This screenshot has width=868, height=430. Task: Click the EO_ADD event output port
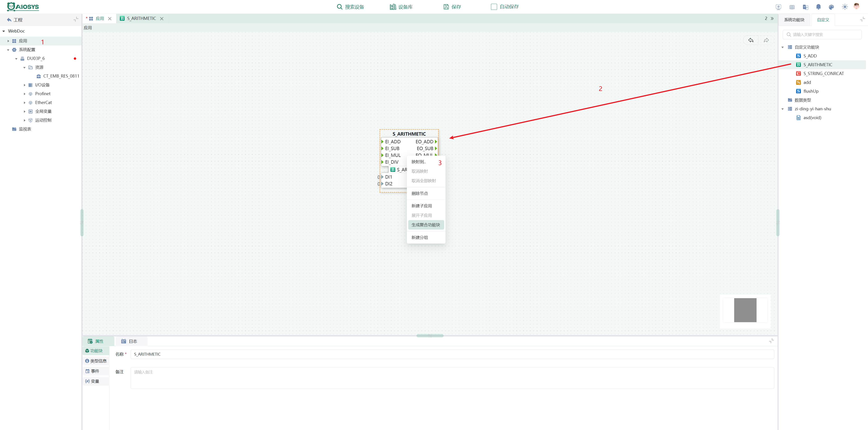pyautogui.click(x=436, y=142)
